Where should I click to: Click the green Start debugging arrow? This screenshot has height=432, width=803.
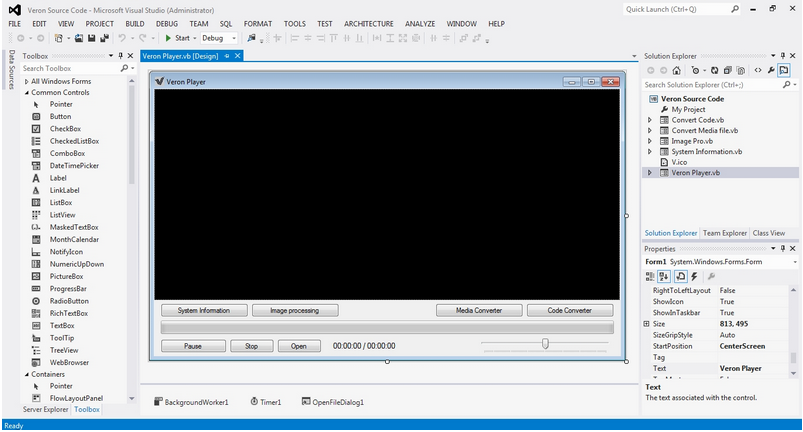click(169, 38)
